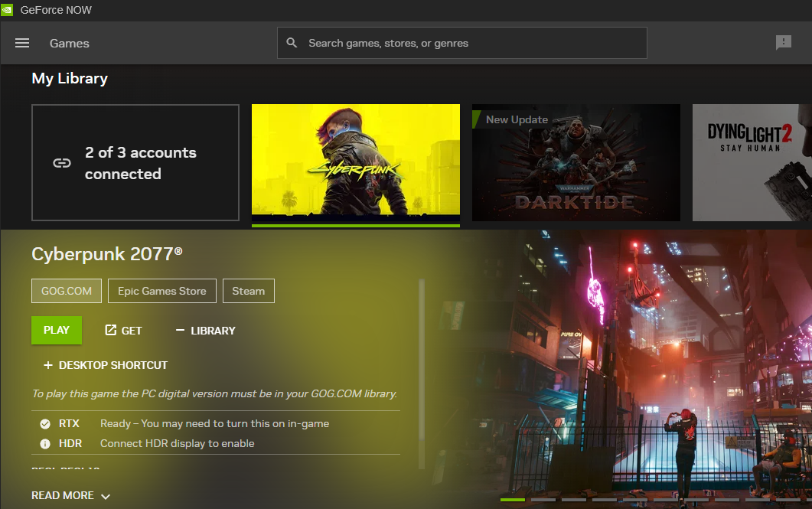Click the HDR info icon
Screen dimensions: 812x509
coord(45,443)
